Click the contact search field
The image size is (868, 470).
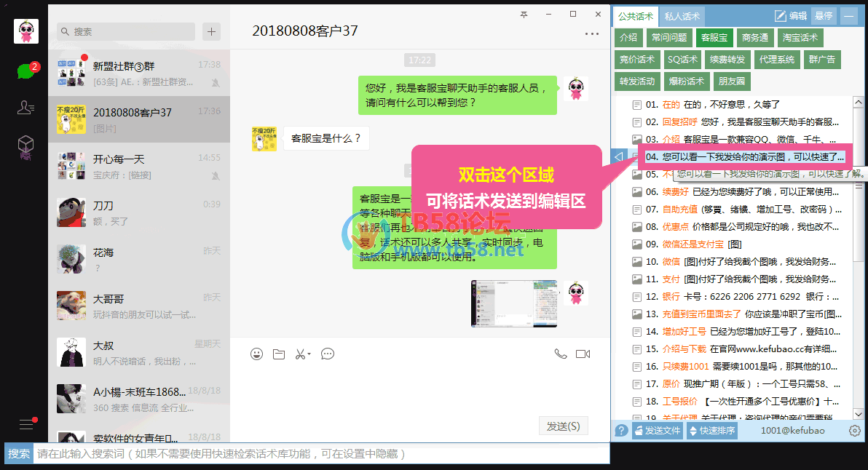click(x=126, y=31)
